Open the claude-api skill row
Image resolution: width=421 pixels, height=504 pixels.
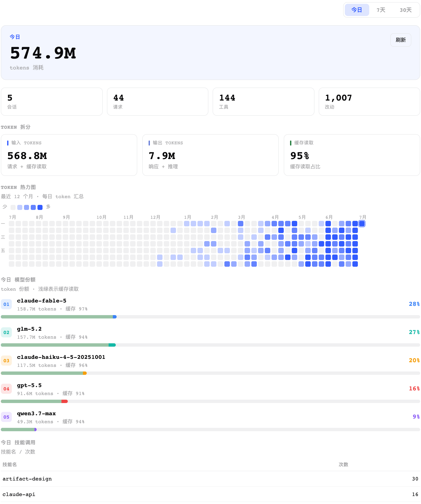pyautogui.click(x=210, y=494)
